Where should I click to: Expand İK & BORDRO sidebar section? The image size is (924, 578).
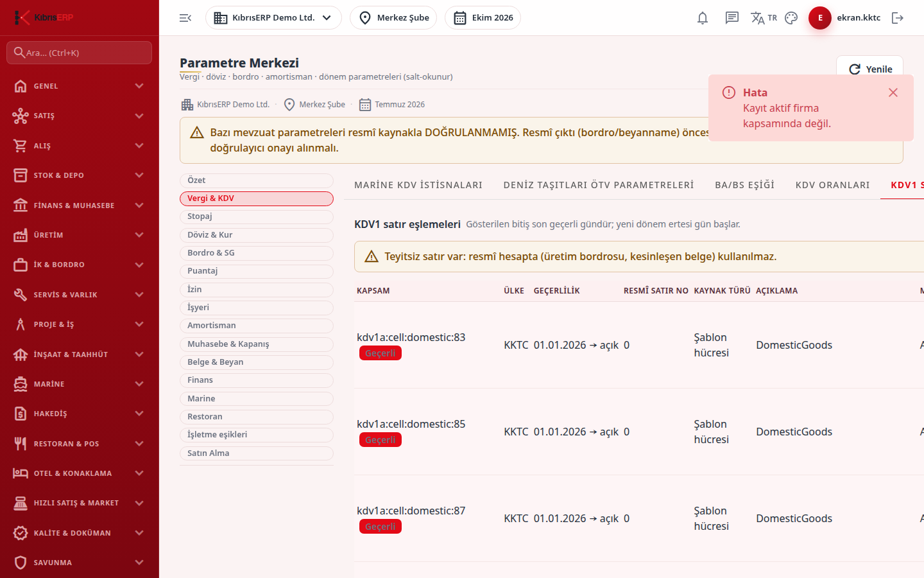coord(80,265)
